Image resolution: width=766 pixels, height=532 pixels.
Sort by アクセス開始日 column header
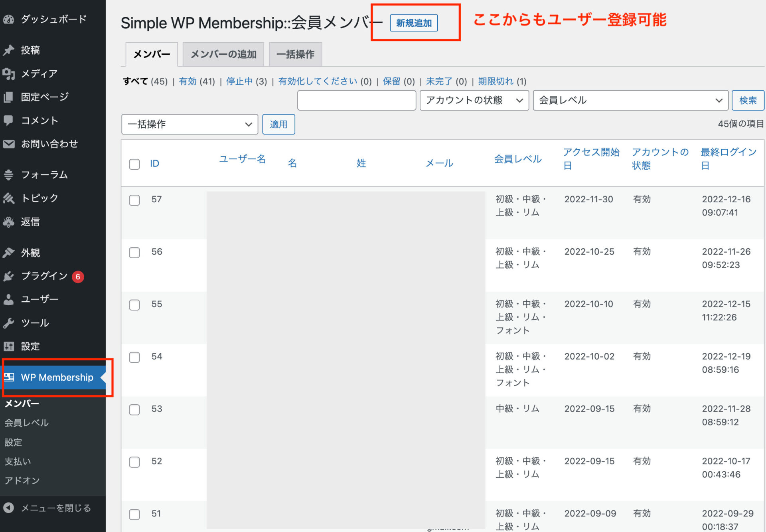coord(591,159)
